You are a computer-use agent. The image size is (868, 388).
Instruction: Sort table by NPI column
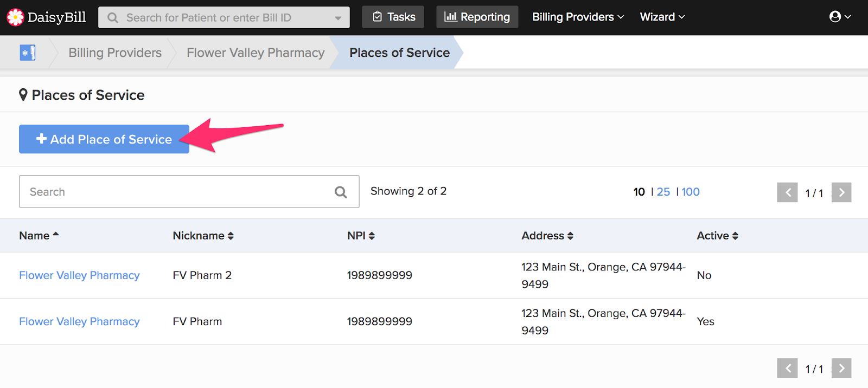coord(361,236)
